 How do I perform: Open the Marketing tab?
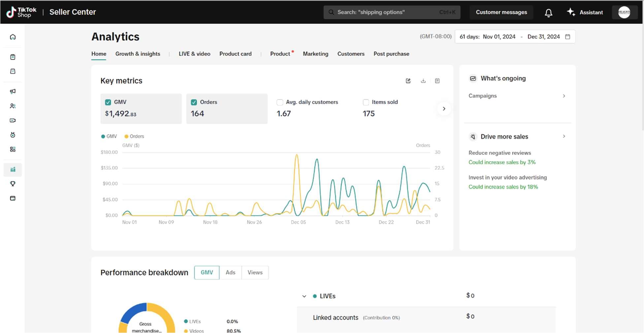click(315, 54)
